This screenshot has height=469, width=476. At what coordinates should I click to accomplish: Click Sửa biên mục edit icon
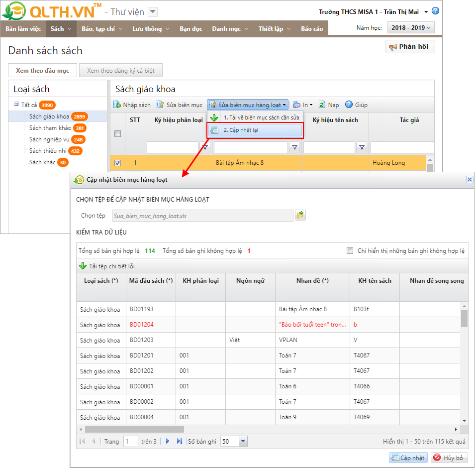pos(160,105)
